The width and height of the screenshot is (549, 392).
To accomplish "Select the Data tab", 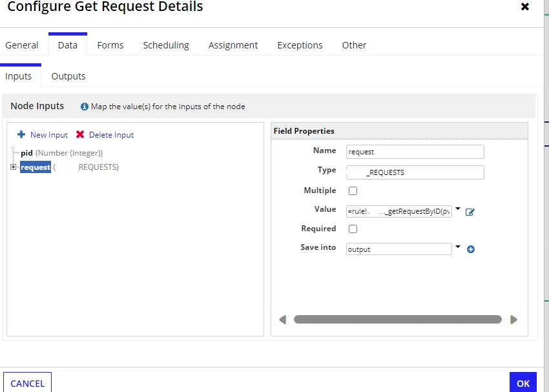I will coord(68,45).
